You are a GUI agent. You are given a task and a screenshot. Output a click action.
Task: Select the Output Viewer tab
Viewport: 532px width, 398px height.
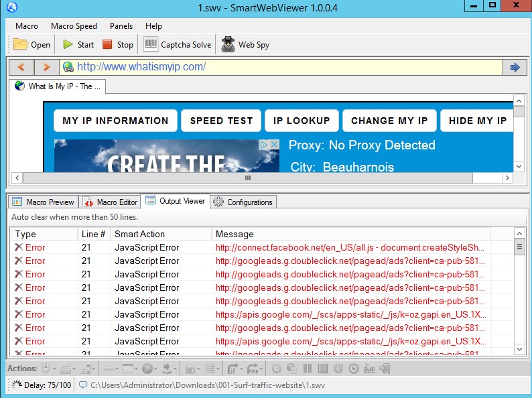click(176, 201)
